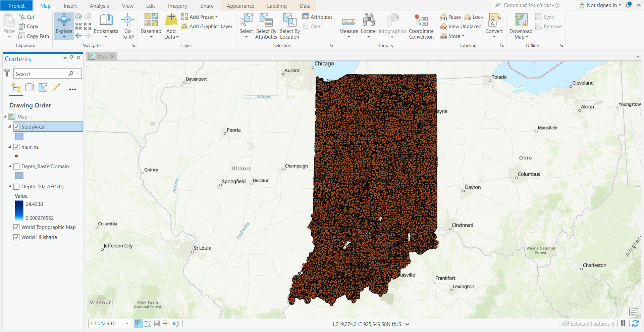Open the Basemap gallery
644x332 pixels.
tap(151, 26)
